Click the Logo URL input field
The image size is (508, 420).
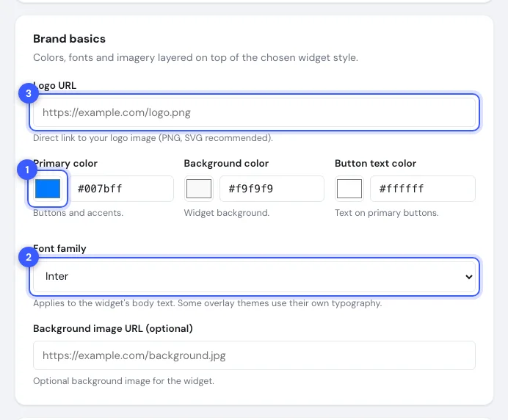254,112
